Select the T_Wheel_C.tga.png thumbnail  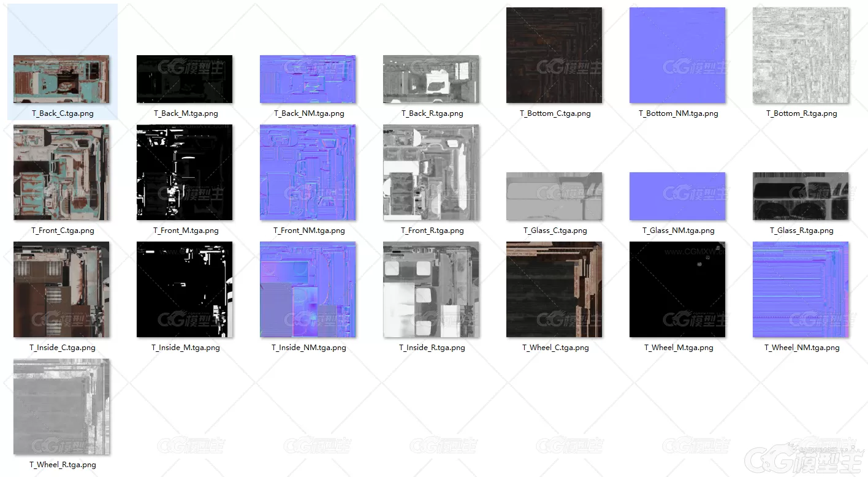554,289
